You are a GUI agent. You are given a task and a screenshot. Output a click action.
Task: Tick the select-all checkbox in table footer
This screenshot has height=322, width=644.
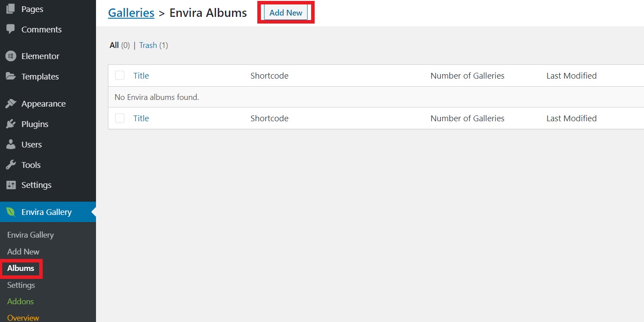[120, 118]
